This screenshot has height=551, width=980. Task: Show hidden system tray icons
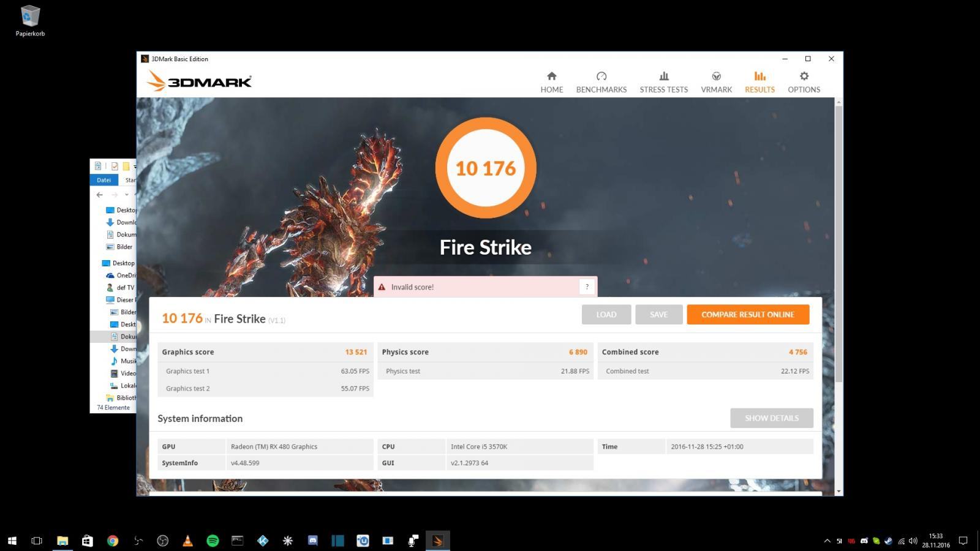pos(827,541)
